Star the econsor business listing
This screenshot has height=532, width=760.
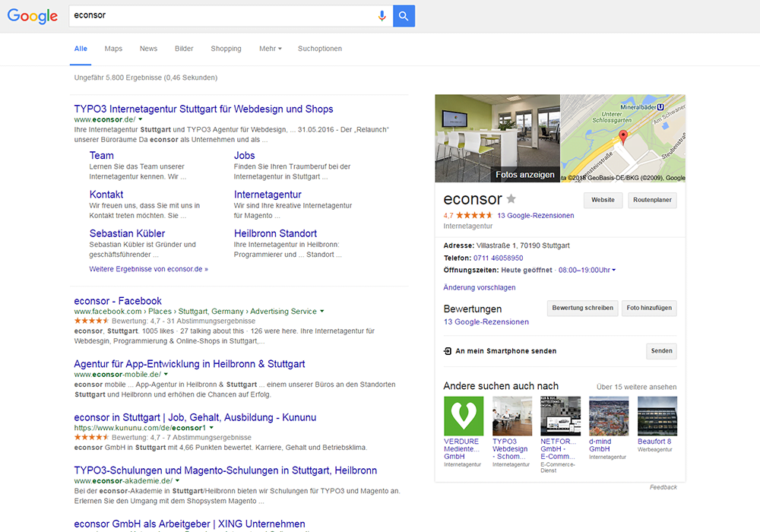pos(511,198)
